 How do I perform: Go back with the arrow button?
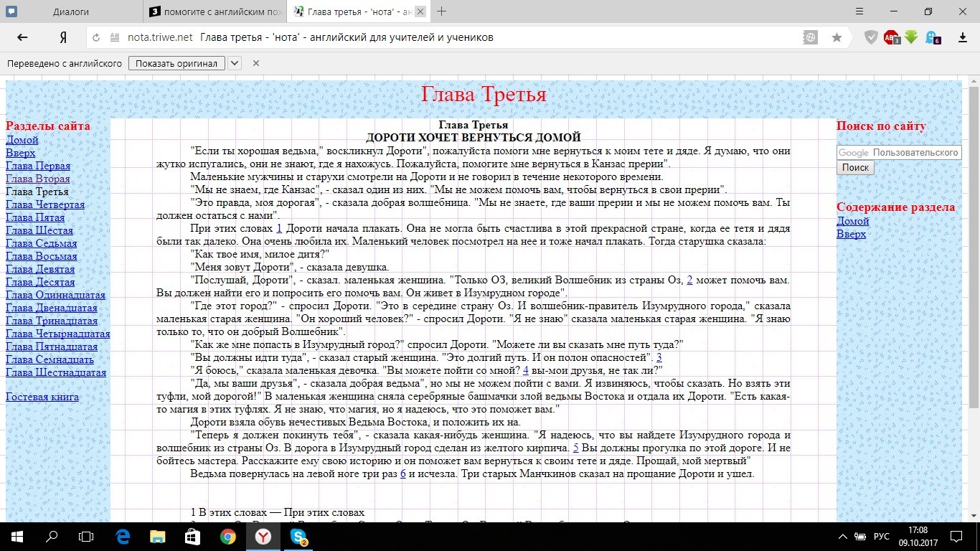click(x=22, y=37)
